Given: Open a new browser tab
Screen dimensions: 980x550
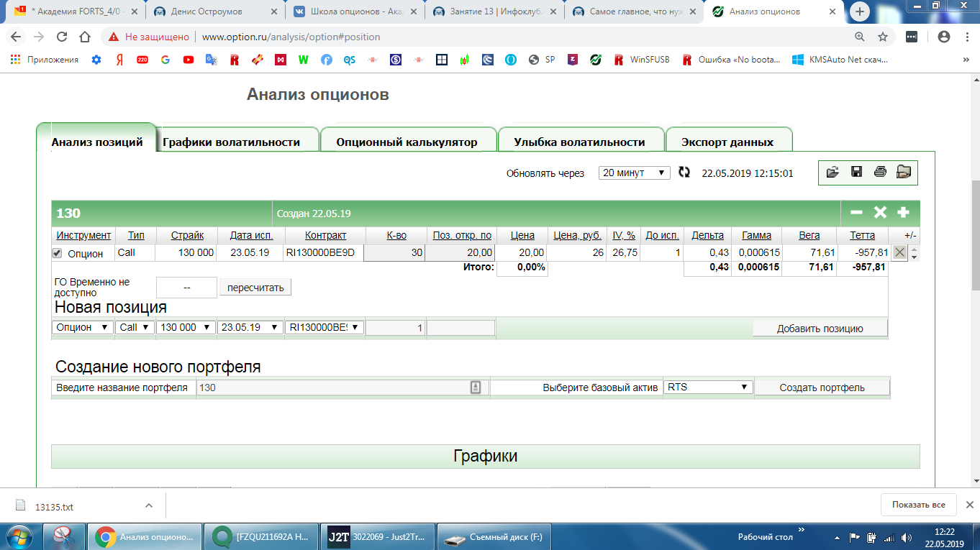Looking at the screenshot, I should tap(861, 12).
